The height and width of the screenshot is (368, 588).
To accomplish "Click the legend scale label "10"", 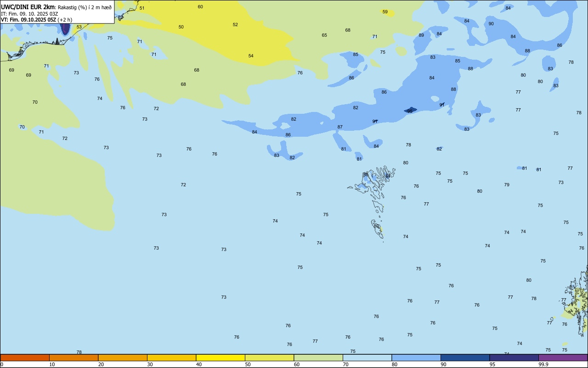I will pos(52,364).
